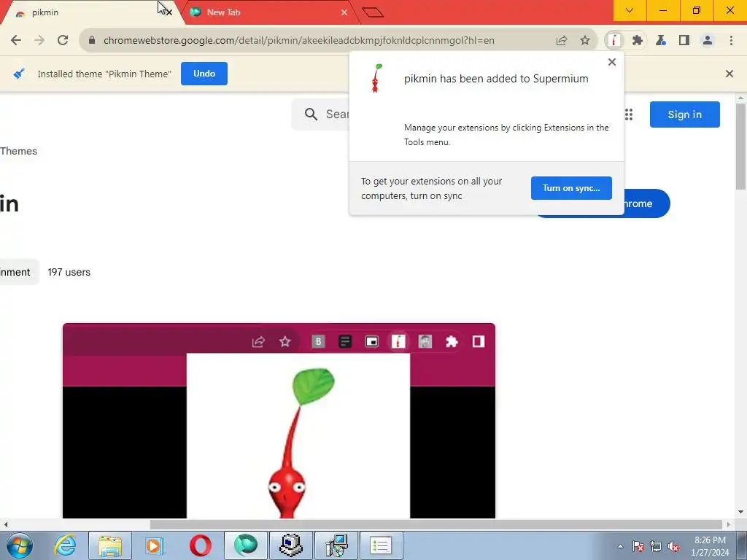Click the address bar URL
Image resolution: width=747 pixels, height=560 pixels.
[298, 41]
